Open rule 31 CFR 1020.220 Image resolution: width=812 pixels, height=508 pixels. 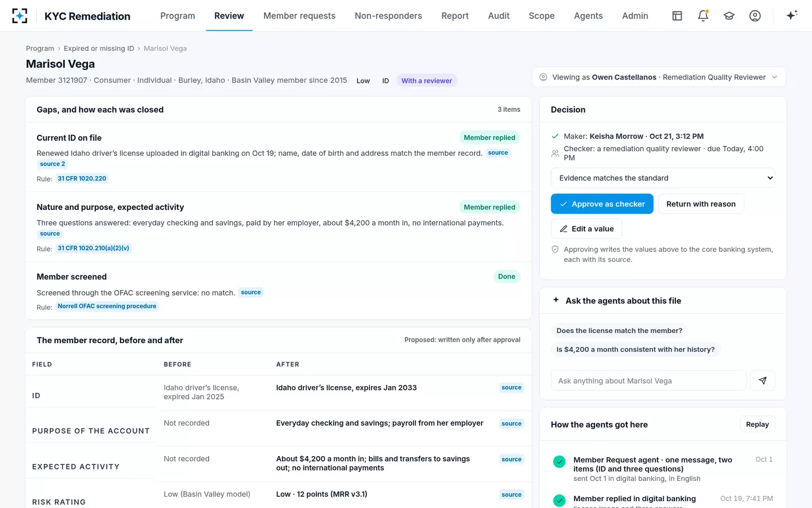82,178
